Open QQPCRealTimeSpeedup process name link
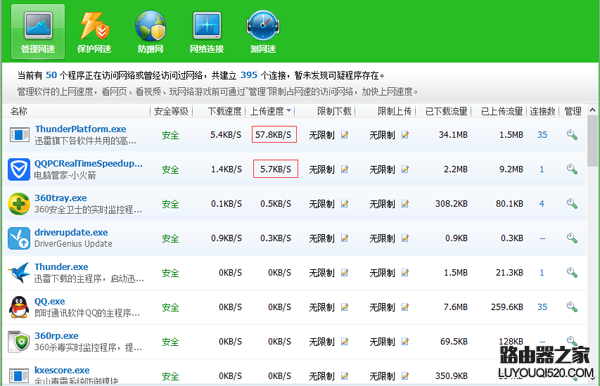Screen dimensions: 600x386 [88, 163]
